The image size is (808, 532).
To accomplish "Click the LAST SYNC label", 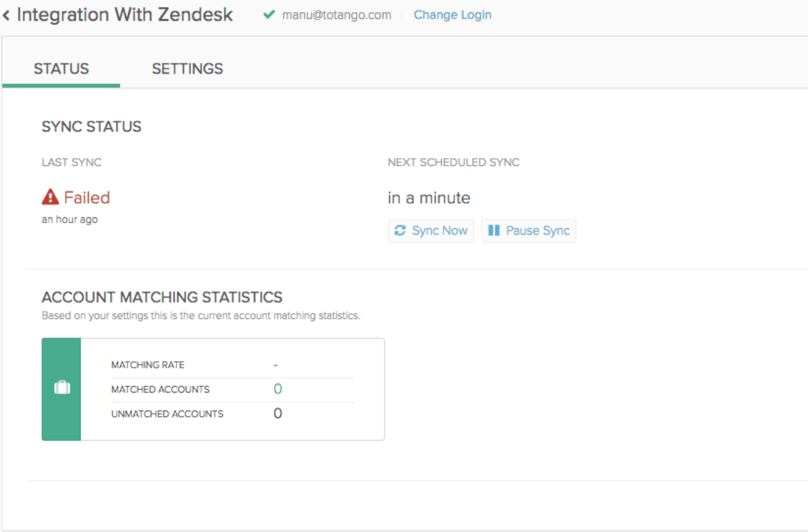I will click(x=72, y=162).
